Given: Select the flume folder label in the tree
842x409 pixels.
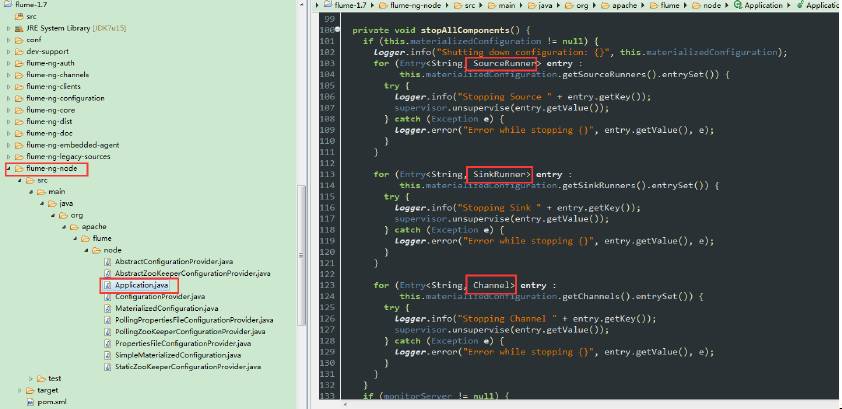Looking at the screenshot, I should (x=102, y=238).
